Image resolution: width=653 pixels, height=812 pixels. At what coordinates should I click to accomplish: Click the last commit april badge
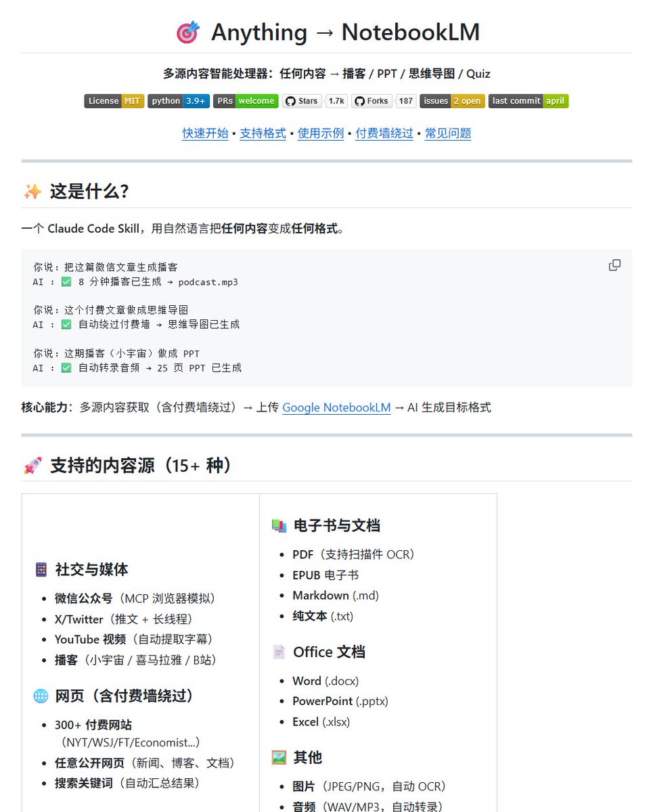528,101
